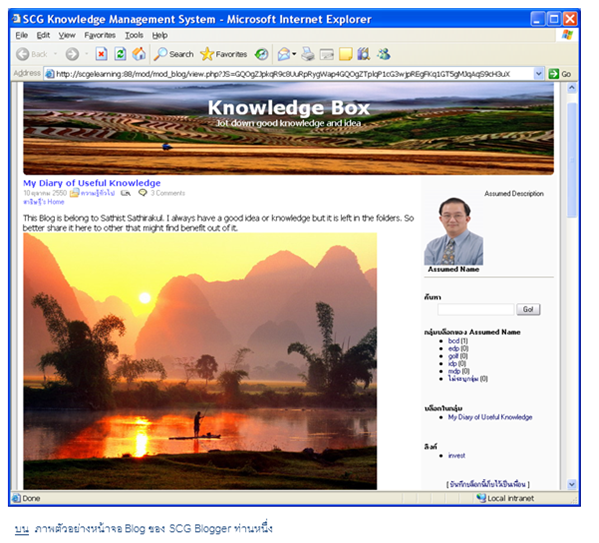Open the Tools menu
The height and width of the screenshot is (543, 599).
[x=134, y=35]
